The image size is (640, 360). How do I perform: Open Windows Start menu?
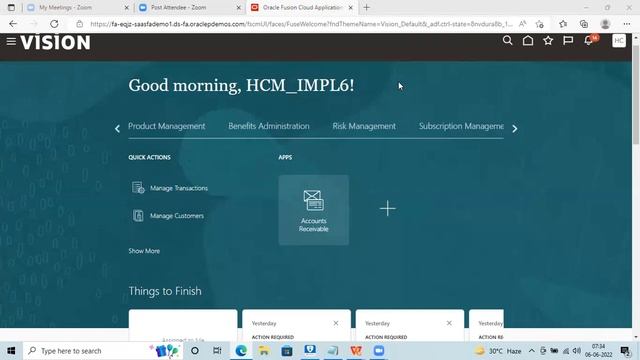11,351
